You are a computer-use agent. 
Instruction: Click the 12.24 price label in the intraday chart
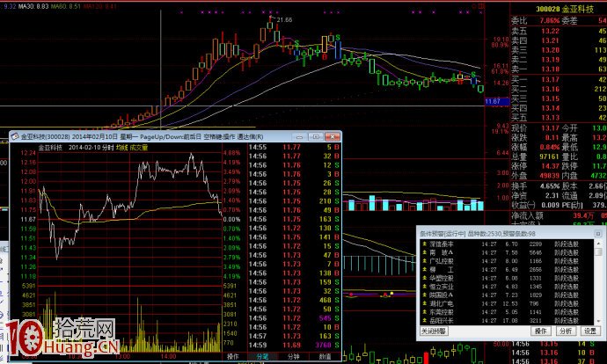(x=28, y=153)
